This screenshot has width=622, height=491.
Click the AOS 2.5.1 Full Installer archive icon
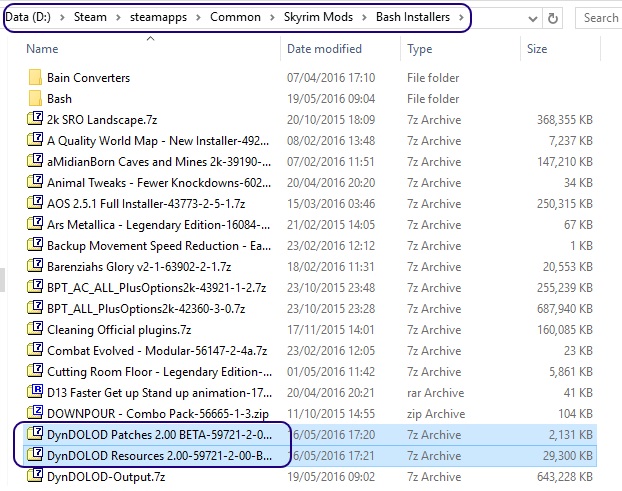[35, 203]
